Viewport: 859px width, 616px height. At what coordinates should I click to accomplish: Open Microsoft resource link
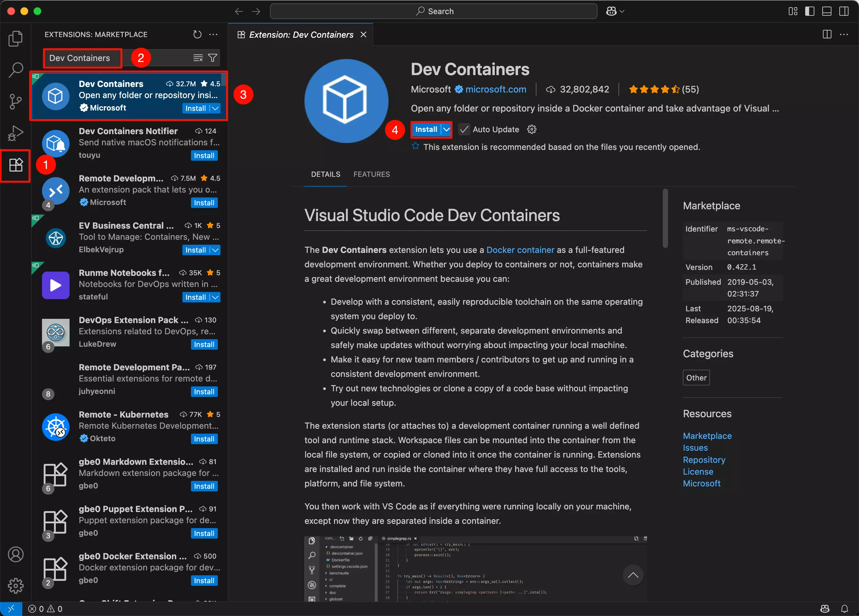coord(702,483)
